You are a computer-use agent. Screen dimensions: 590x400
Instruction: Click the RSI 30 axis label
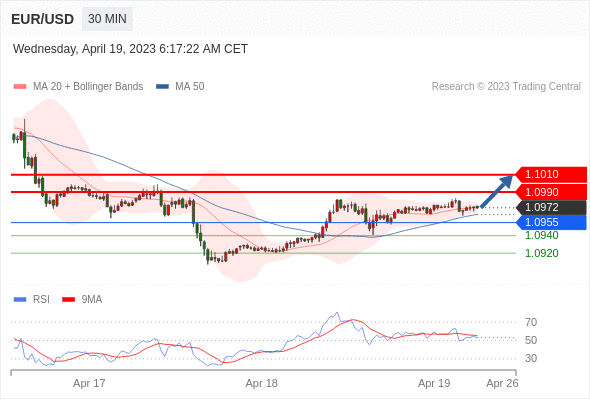point(531,358)
